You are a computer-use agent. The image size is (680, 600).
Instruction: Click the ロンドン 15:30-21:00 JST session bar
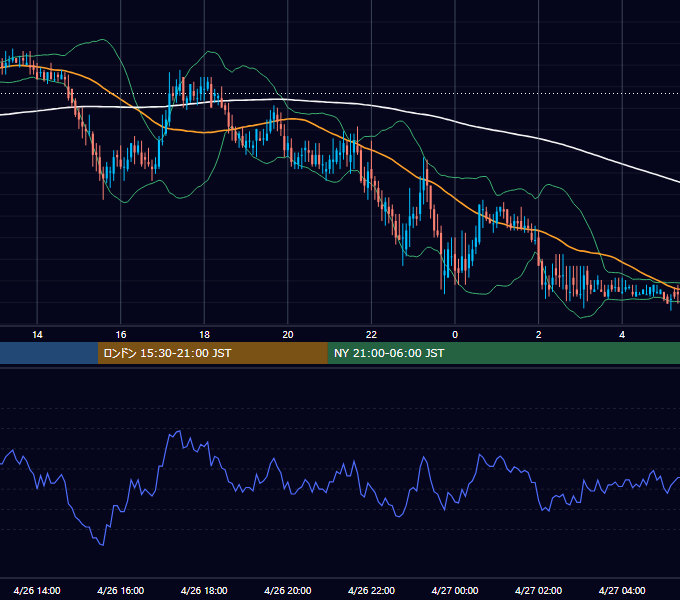[x=212, y=353]
